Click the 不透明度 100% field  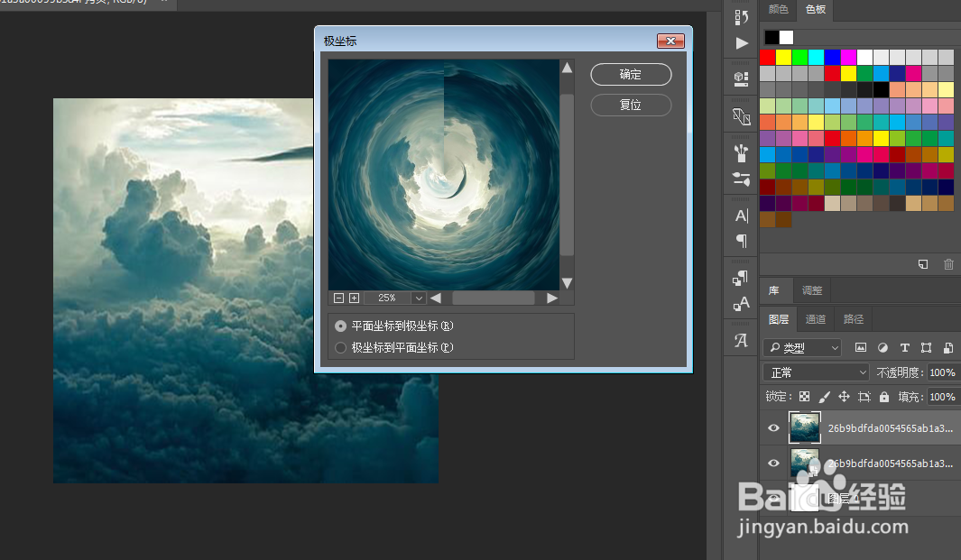coord(943,372)
